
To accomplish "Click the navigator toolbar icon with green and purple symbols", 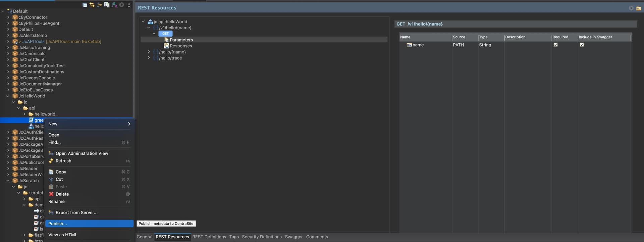I will click(x=114, y=5).
